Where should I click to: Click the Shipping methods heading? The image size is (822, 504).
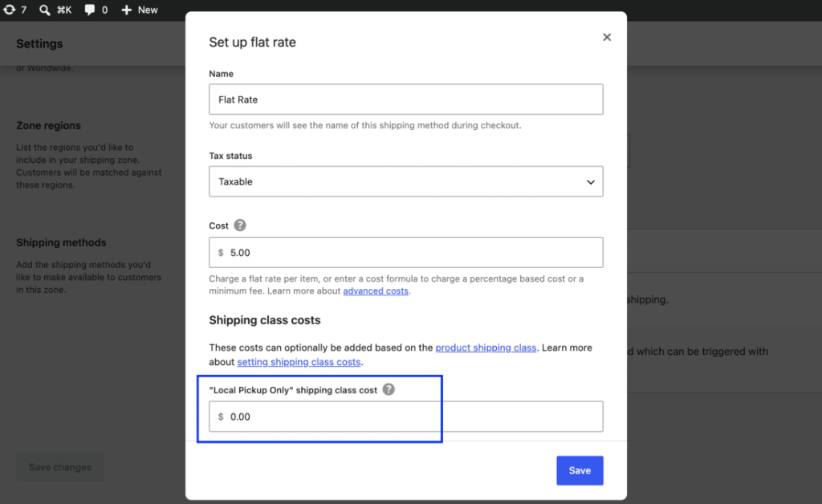point(61,242)
